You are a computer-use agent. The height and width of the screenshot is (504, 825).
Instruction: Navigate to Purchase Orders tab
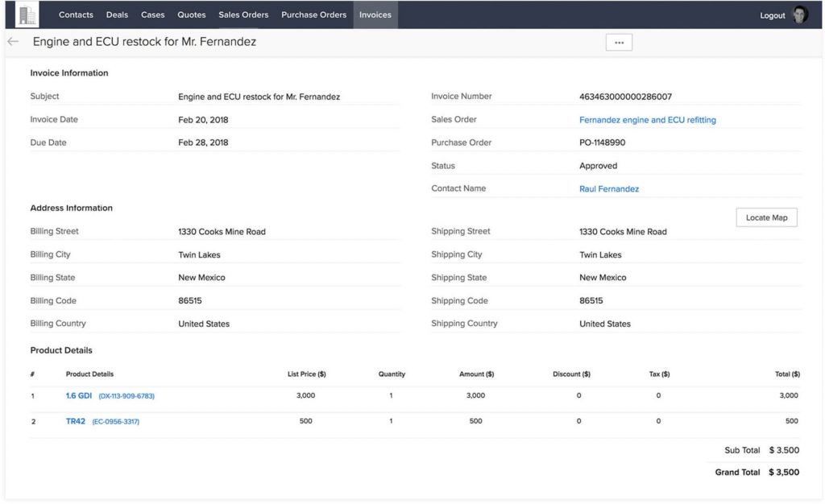click(x=313, y=14)
